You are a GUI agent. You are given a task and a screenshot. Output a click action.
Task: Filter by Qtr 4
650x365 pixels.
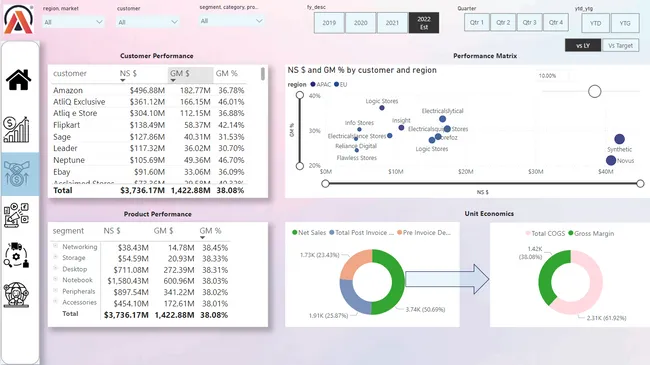pyautogui.click(x=556, y=22)
